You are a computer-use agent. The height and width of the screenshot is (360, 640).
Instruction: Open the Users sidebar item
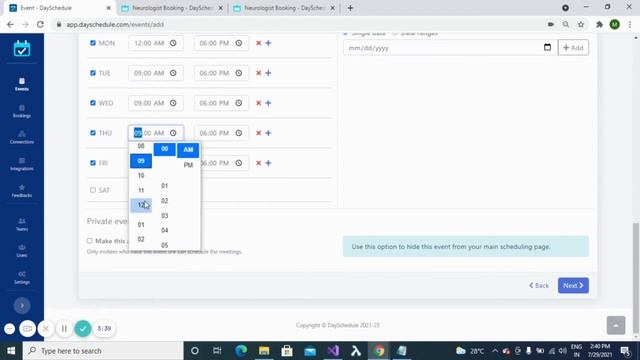click(22, 251)
